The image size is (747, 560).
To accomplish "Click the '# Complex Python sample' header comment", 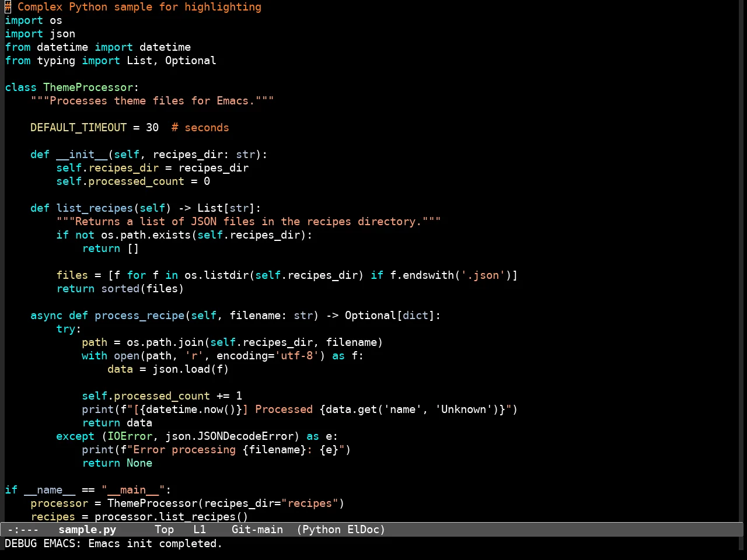I will (x=133, y=7).
